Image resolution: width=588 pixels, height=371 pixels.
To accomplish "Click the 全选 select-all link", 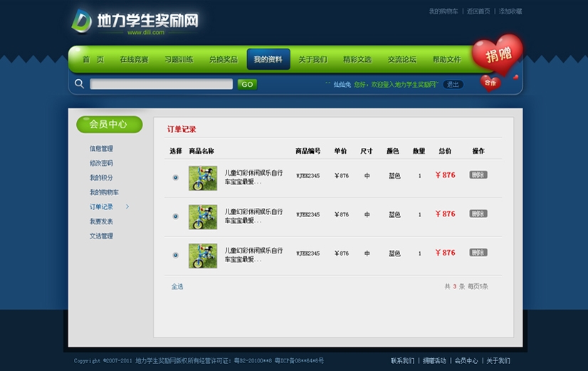I will (177, 286).
